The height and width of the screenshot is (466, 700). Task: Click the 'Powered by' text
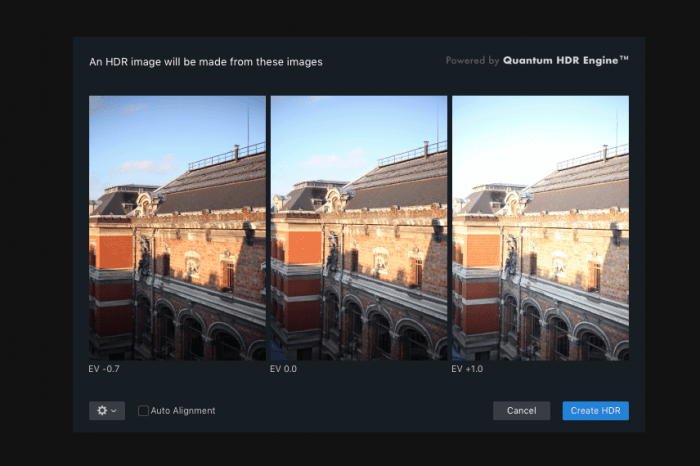point(472,60)
